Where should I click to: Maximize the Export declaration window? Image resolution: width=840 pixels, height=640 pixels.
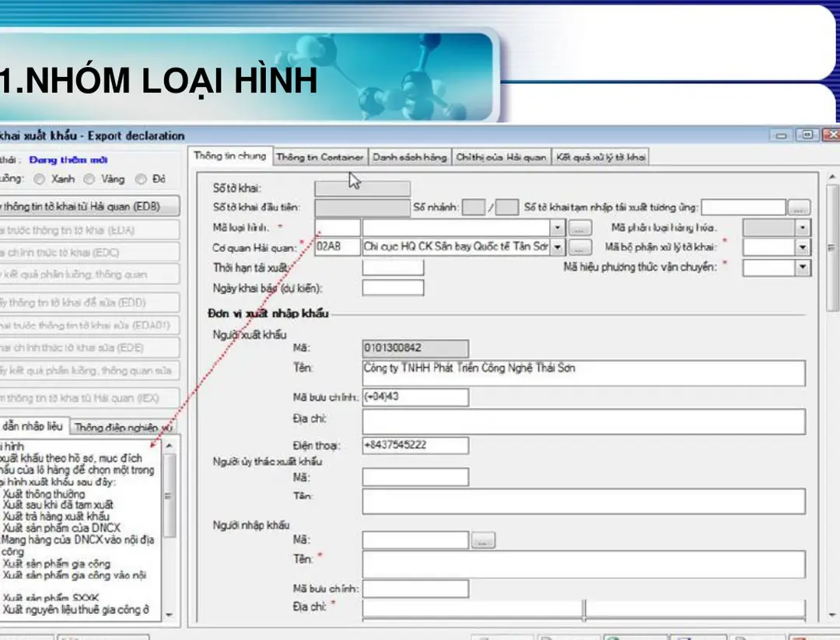coord(808,135)
